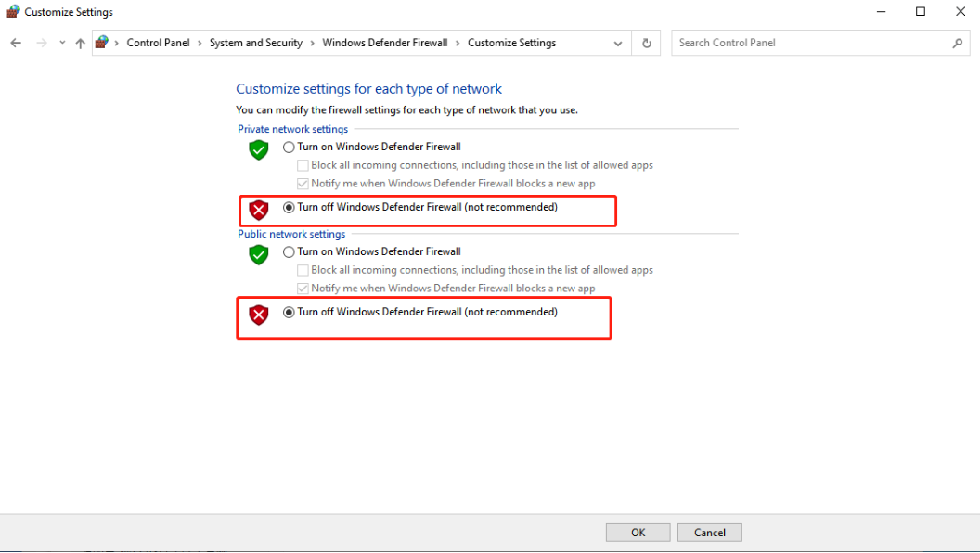Go to System and Security breadcrumb

click(255, 43)
